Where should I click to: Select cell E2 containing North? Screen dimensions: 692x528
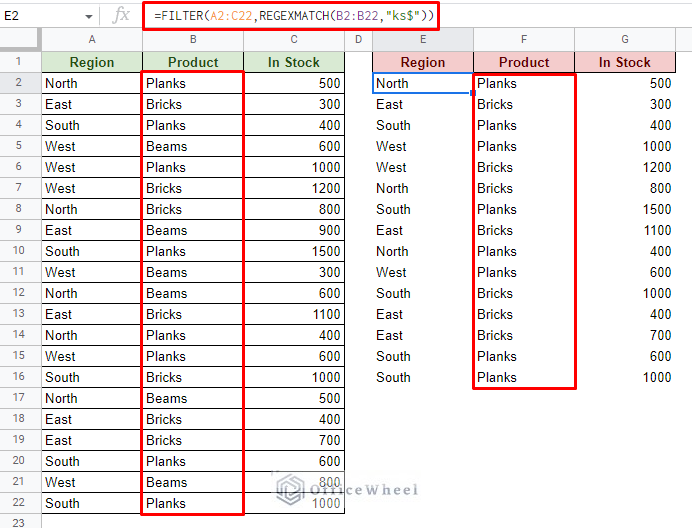pyautogui.click(x=423, y=83)
